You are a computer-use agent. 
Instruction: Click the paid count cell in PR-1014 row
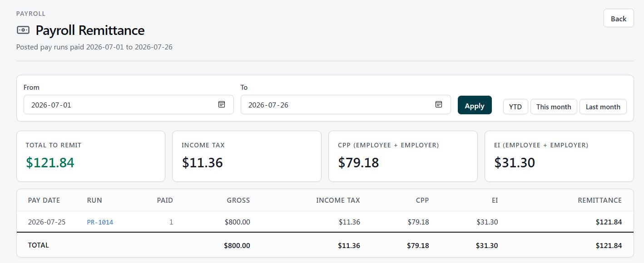(171, 222)
